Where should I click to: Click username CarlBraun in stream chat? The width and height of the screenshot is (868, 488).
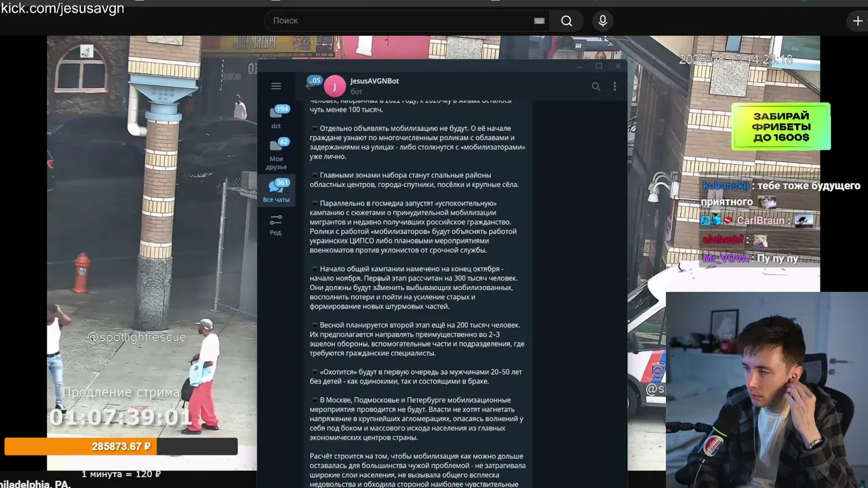point(760,221)
